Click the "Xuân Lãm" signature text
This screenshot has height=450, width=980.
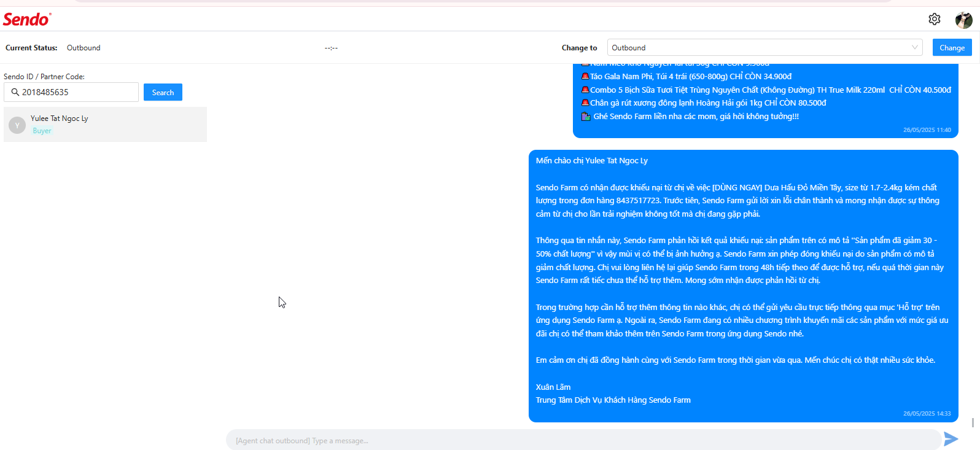(553, 387)
